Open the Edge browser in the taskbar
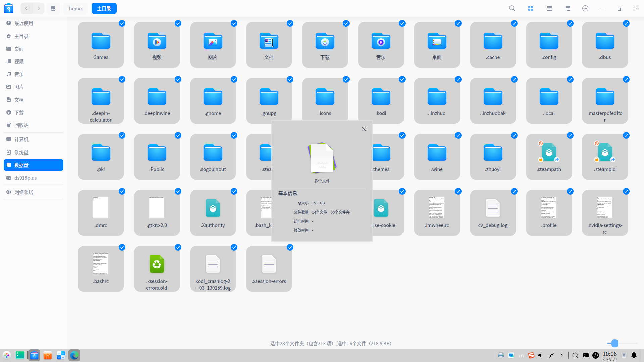Image resolution: width=644 pixels, height=362 pixels. (x=74, y=355)
